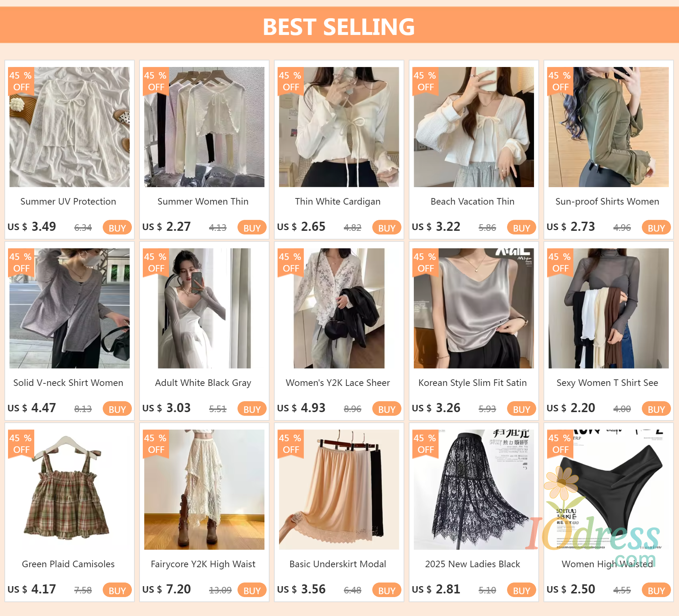Screen dimensions: 679x616
Task: Click BUY for Fairycore Y2K High Waist
Action: (252, 590)
